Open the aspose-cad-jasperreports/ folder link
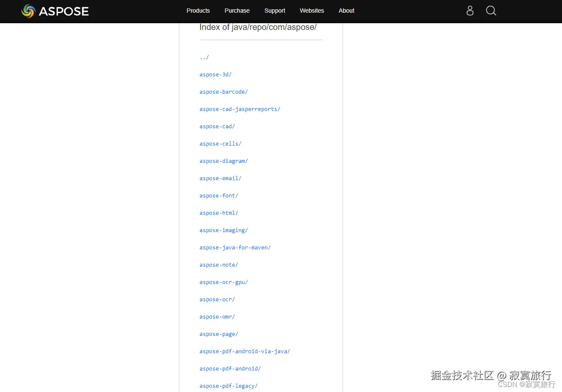 point(240,109)
